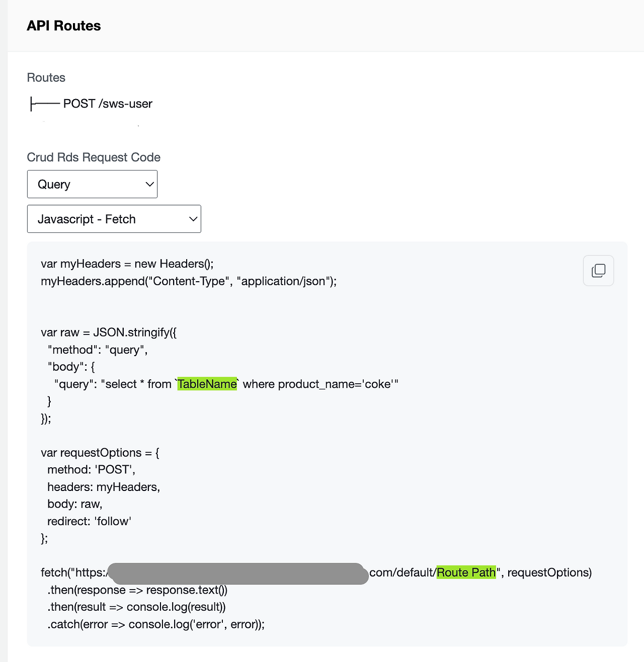Click the Routes section label
This screenshot has height=662, width=644.
coord(46,77)
